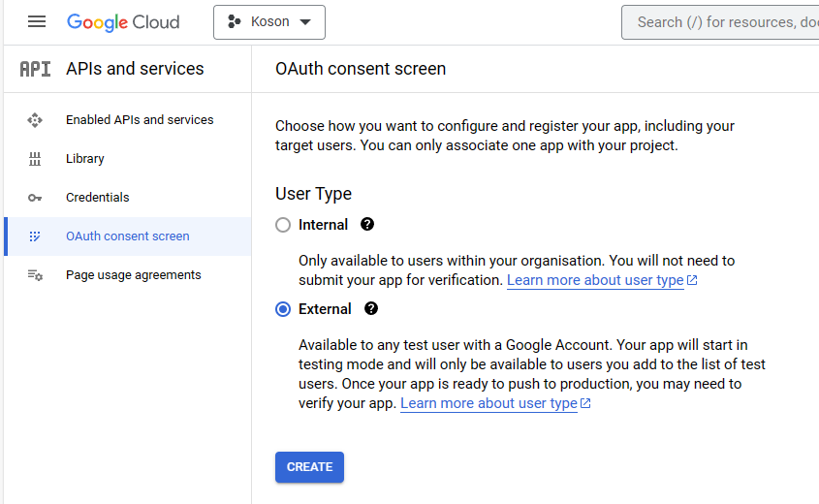Click the User Type heading

313,194
